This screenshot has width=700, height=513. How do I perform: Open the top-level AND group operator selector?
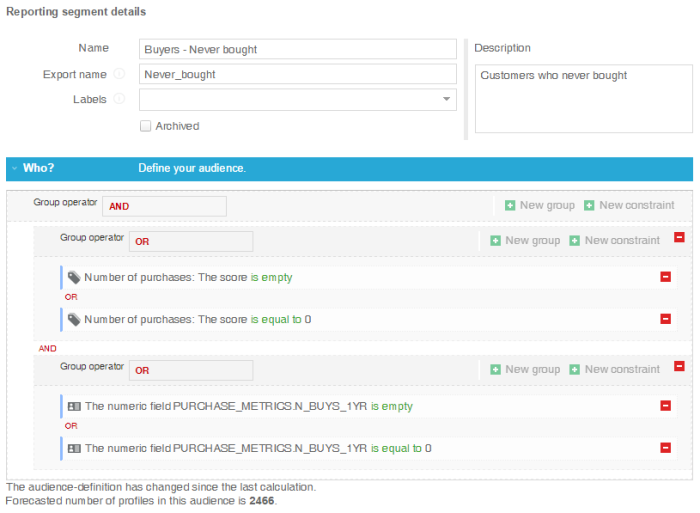coord(165,206)
